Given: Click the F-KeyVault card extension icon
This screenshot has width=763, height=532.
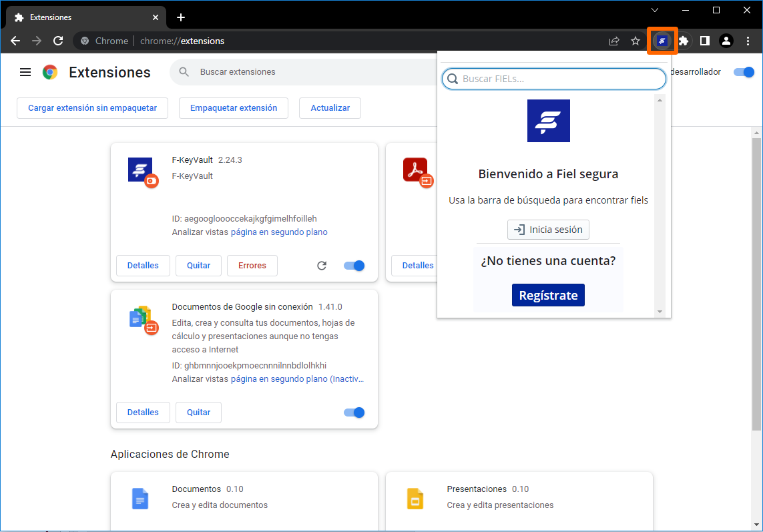Looking at the screenshot, I should [140, 170].
